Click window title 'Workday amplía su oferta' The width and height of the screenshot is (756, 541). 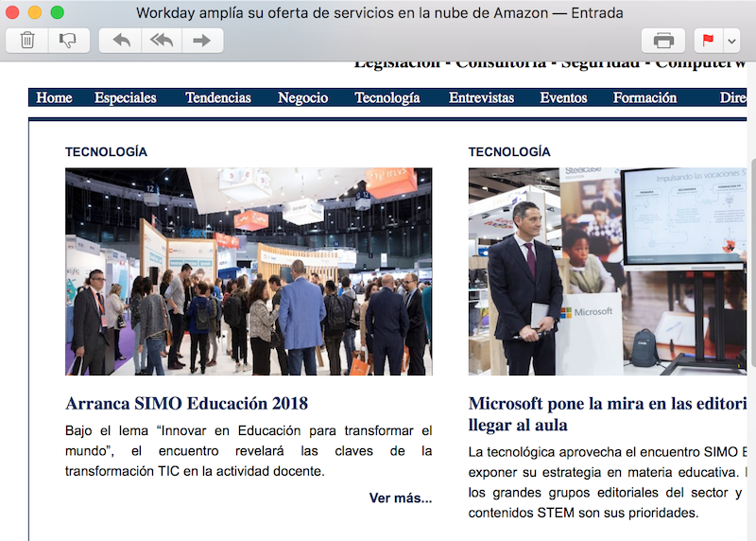click(x=380, y=12)
